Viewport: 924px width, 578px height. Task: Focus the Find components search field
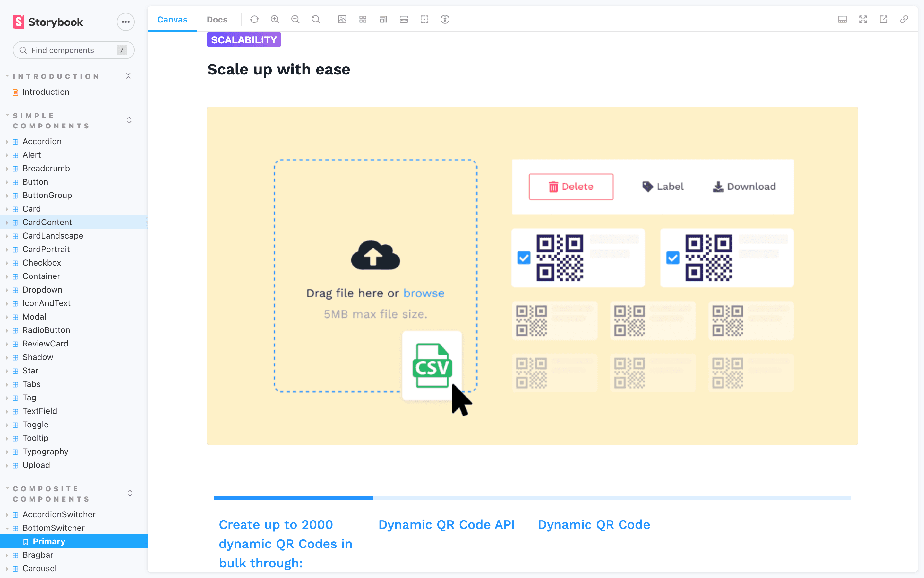[x=74, y=50]
